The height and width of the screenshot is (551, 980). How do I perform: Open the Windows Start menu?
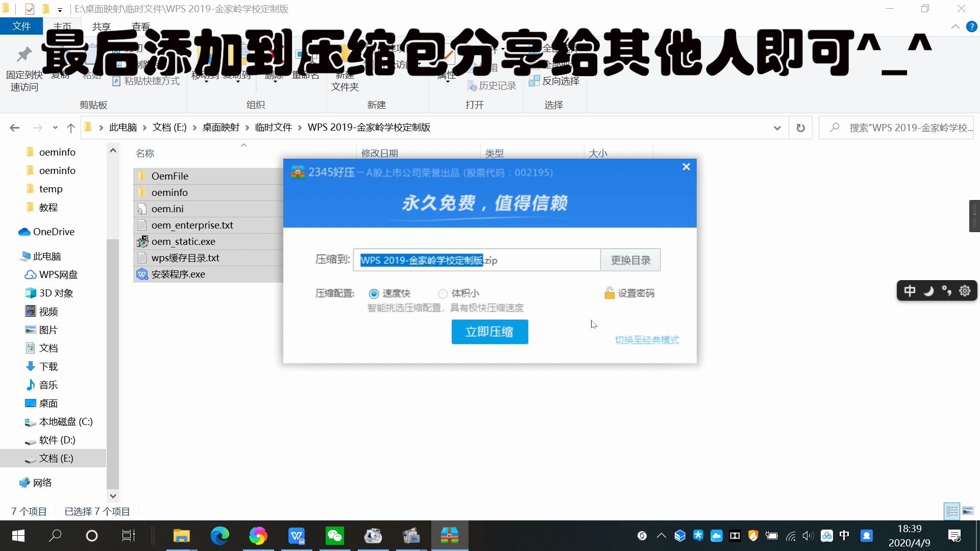[x=18, y=536]
